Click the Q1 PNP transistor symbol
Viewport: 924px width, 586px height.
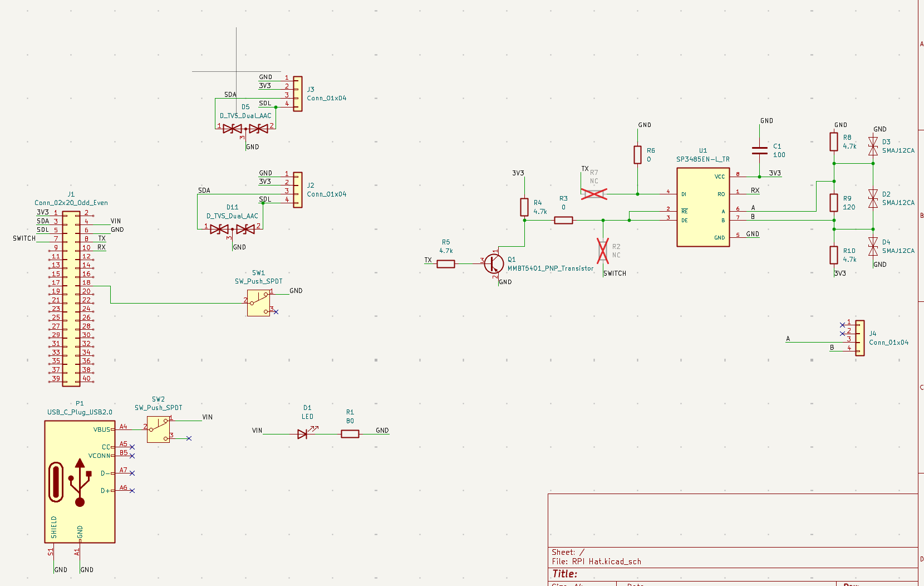494,263
